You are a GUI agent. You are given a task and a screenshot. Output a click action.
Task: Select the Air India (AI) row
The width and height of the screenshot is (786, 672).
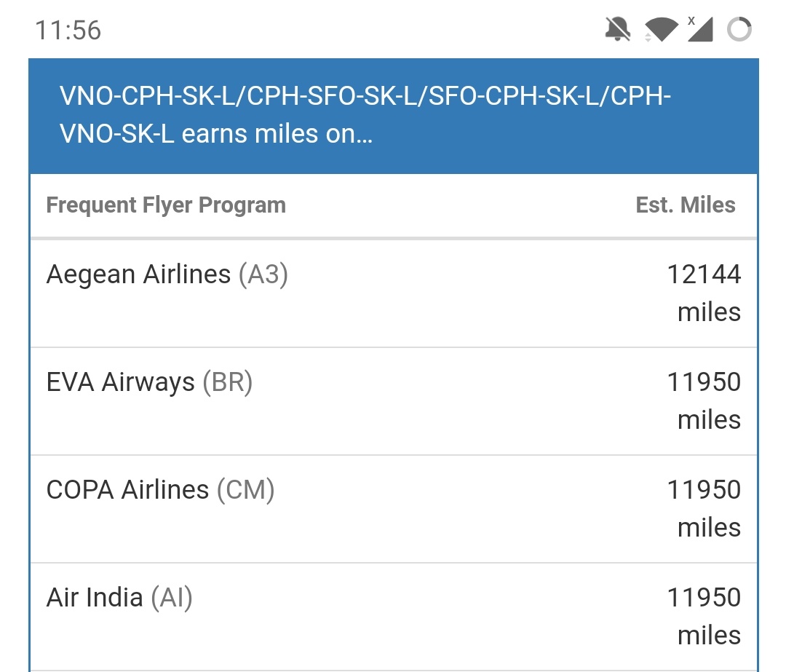point(394,617)
